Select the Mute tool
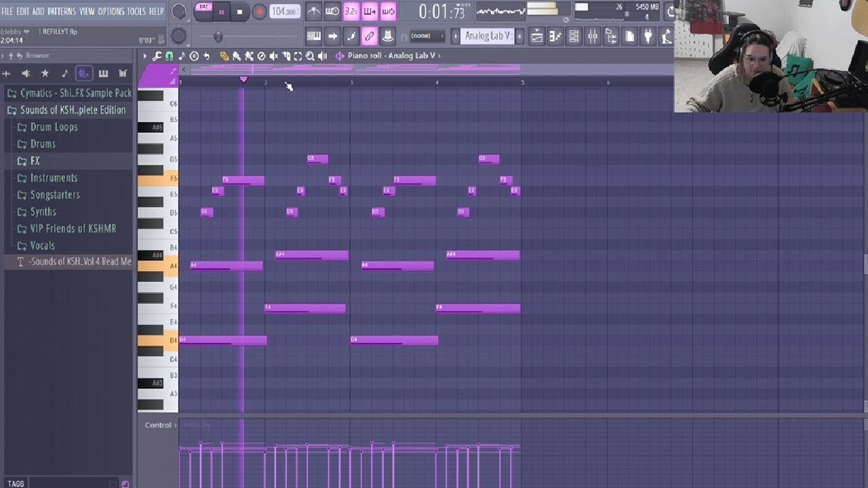Image resolution: width=868 pixels, height=488 pixels. click(273, 56)
